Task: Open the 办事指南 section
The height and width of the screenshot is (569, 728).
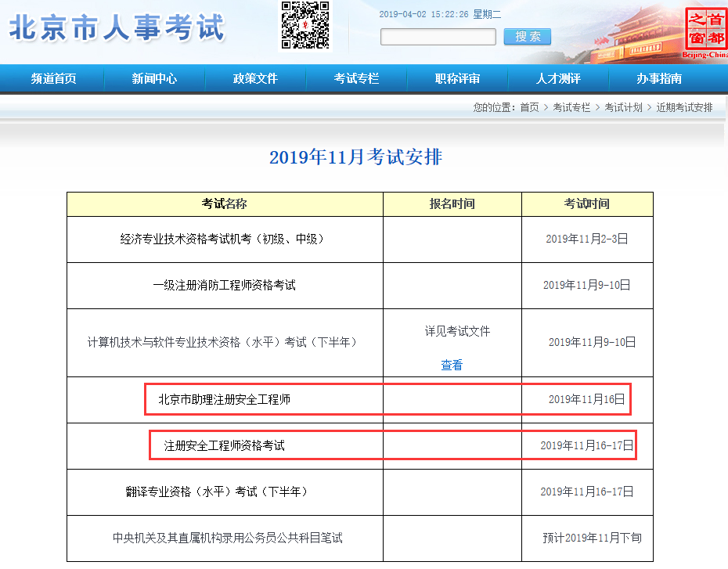Action: click(660, 79)
